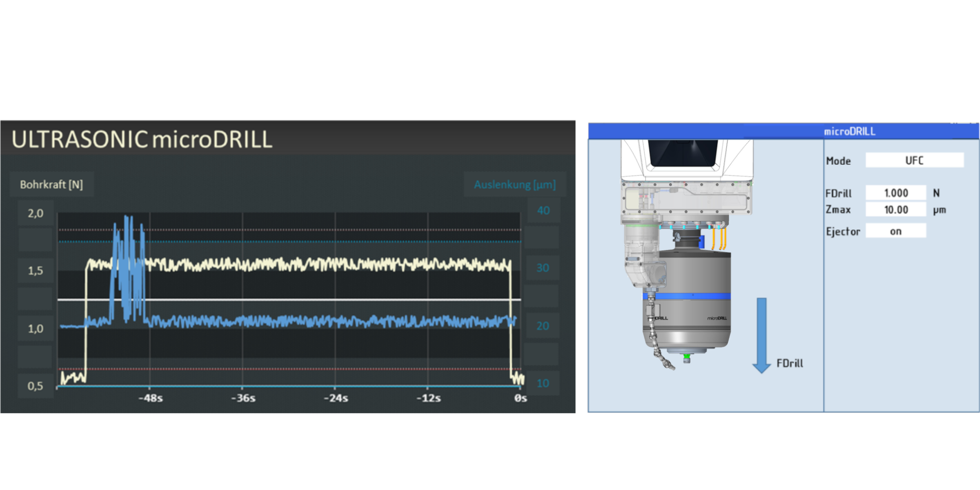Click the Ejector label
This screenshot has height=490, width=980.
point(843,231)
